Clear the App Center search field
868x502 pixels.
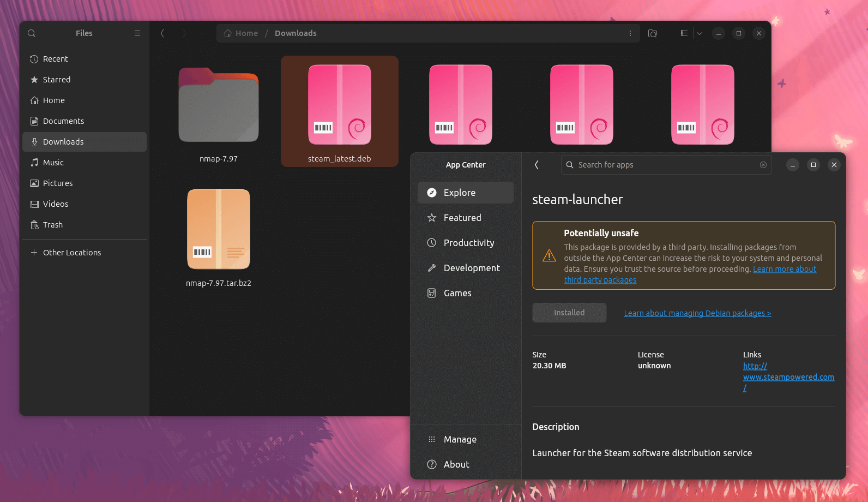(763, 165)
